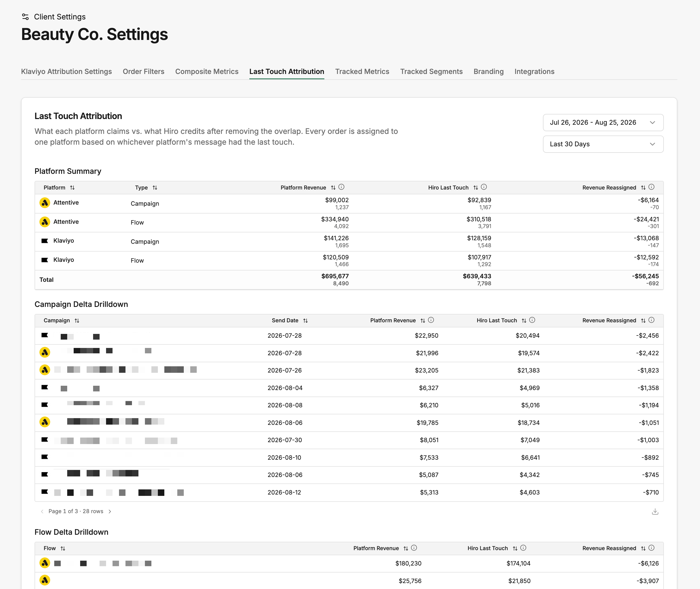
Task: Click campaign row dated 2026-08-12
Action: point(349,493)
